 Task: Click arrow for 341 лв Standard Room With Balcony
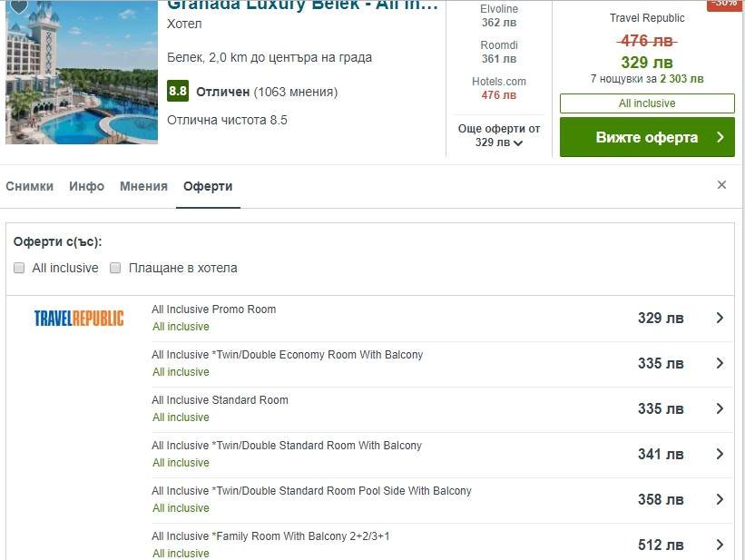point(720,454)
